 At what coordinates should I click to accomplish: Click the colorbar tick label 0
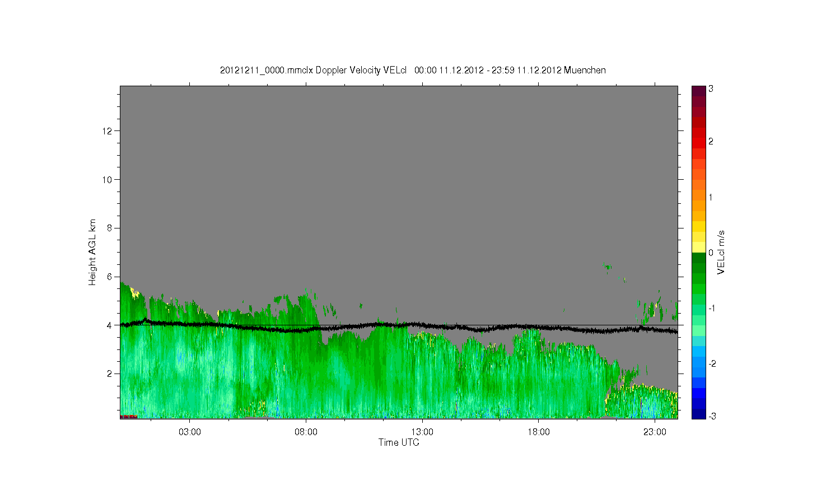tap(711, 253)
